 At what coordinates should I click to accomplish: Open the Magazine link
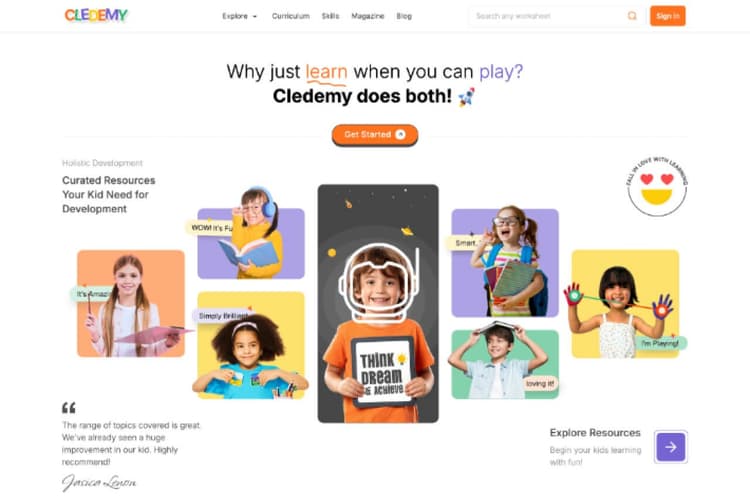coord(368,16)
